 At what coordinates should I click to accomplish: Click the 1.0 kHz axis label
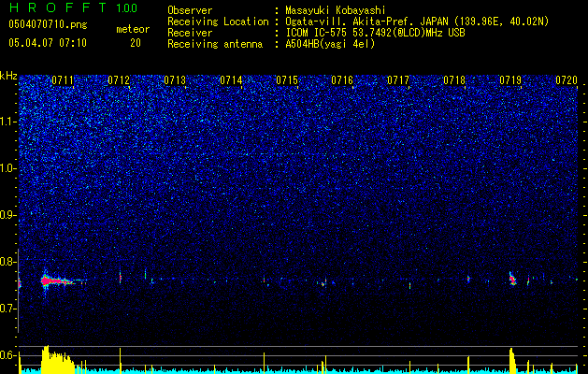tap(8, 168)
